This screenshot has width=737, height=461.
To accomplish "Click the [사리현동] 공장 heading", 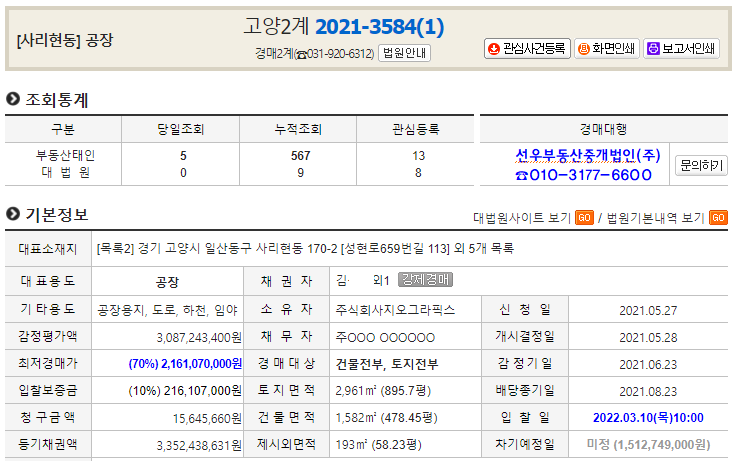I will (64, 40).
